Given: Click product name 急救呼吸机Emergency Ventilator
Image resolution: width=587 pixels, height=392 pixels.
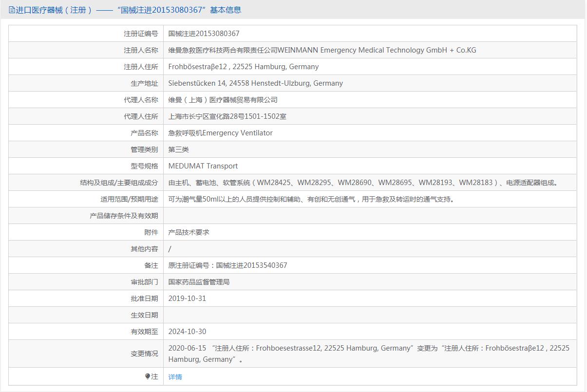Looking at the screenshot, I should [x=220, y=133].
